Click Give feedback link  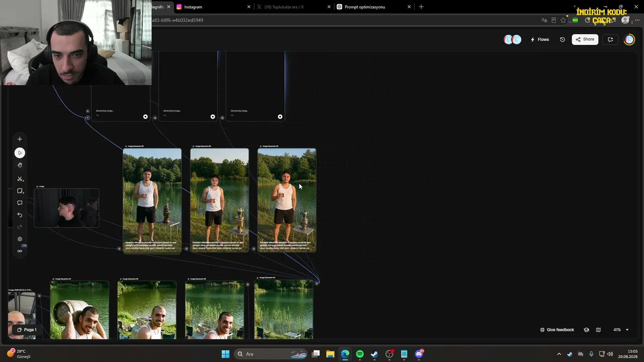tap(557, 330)
